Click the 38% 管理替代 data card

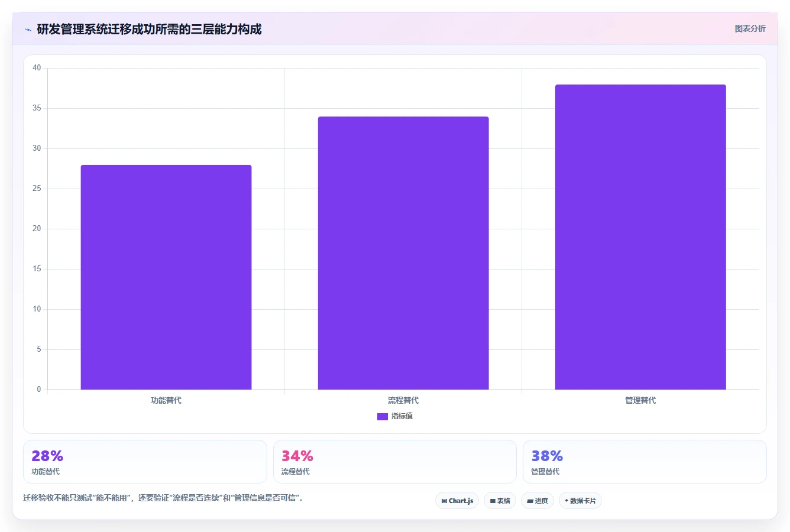(x=645, y=462)
